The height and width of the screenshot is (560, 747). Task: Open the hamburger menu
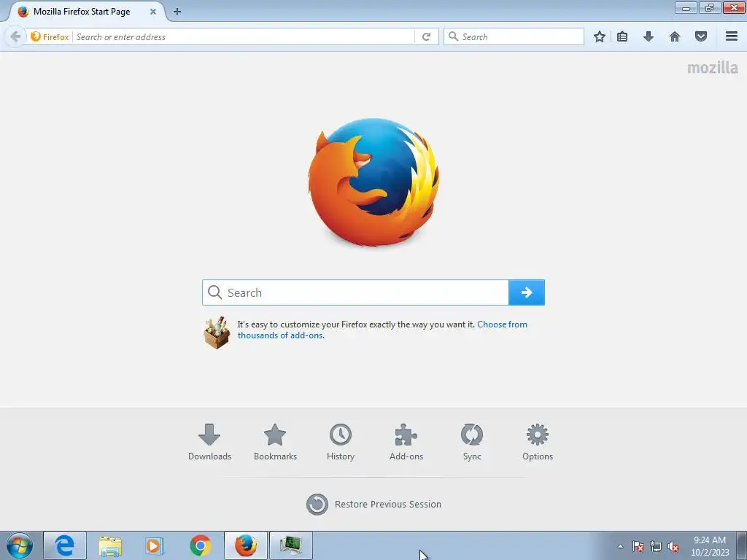732,36
